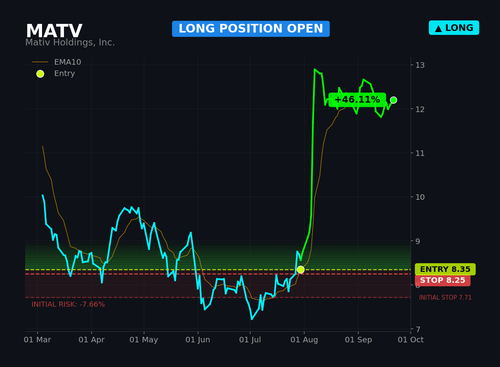Image resolution: width=500 pixels, height=367 pixels.
Task: Click the 01 Apr date label
Action: point(91,340)
